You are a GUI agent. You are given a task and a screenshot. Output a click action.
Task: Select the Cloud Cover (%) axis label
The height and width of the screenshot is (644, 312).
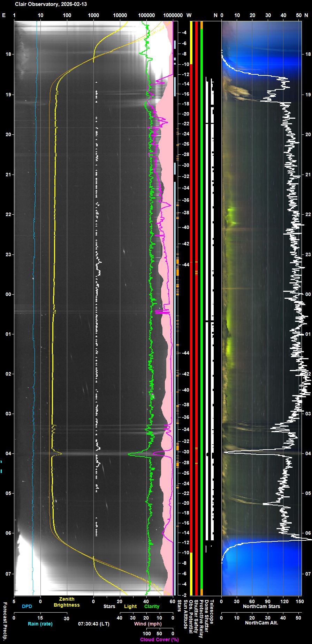[159, 639]
